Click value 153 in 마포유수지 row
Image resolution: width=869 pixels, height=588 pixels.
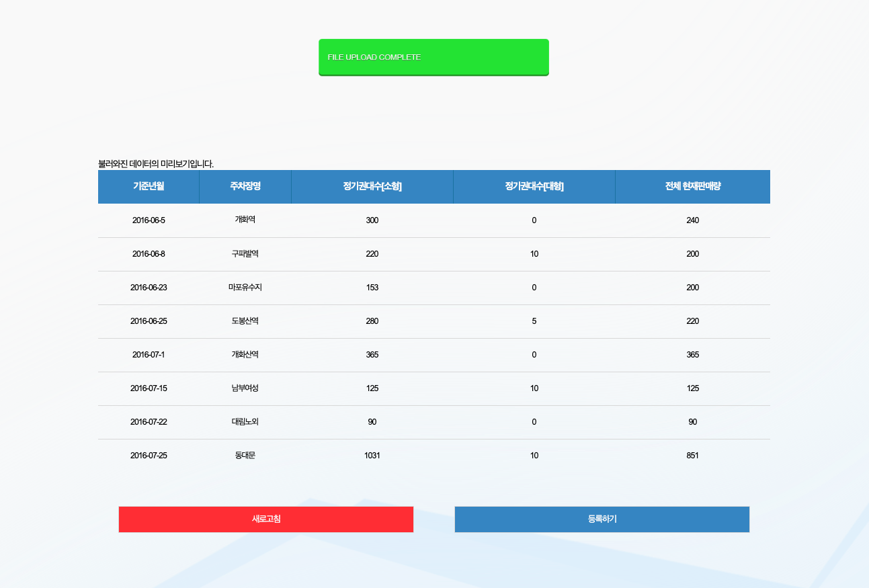pyautogui.click(x=372, y=288)
